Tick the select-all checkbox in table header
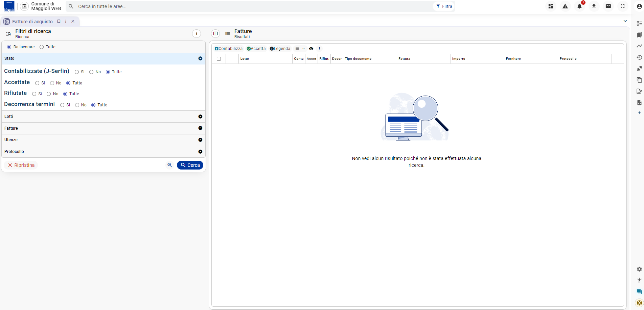The height and width of the screenshot is (310, 644). 219,59
